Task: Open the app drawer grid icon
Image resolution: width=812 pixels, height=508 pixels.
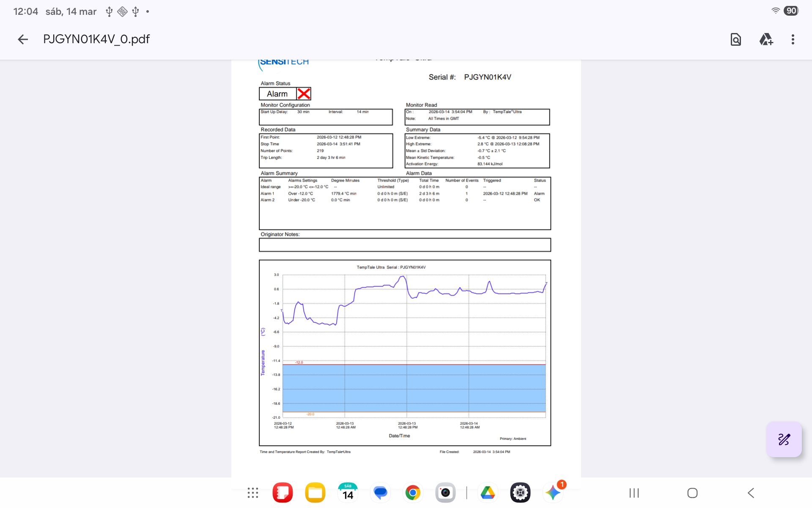Action: click(x=253, y=493)
